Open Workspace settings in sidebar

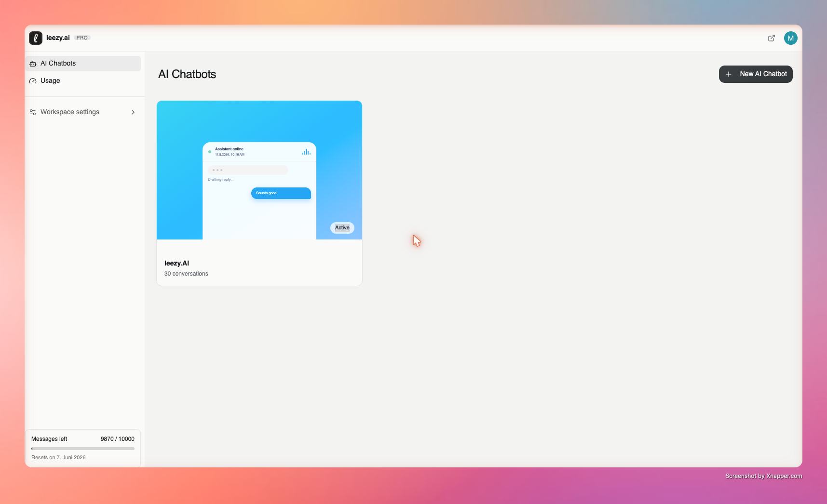pyautogui.click(x=83, y=112)
